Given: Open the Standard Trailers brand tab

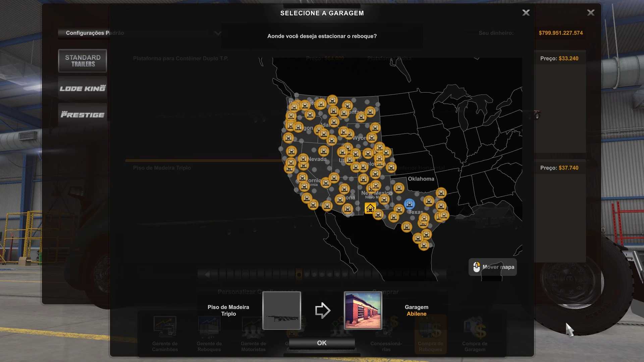Looking at the screenshot, I should point(83,61).
